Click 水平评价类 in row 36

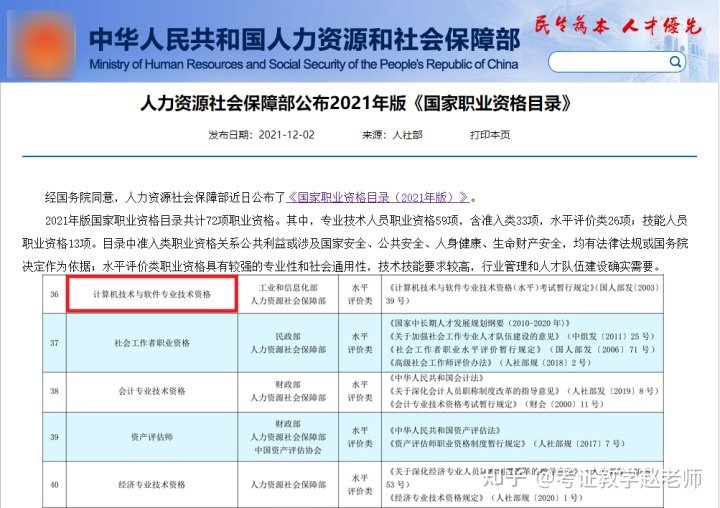(x=360, y=294)
